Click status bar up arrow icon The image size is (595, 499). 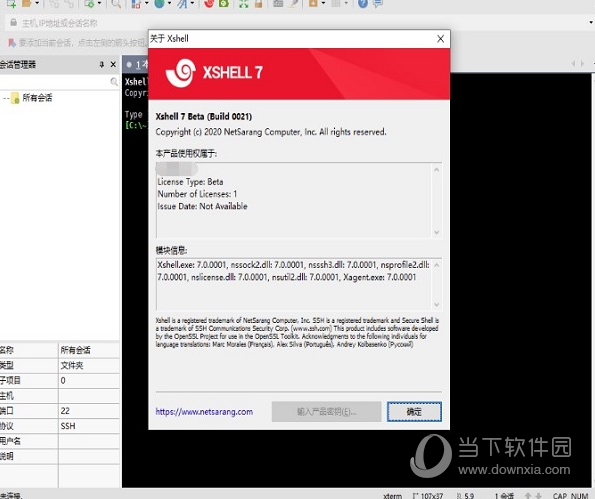(528, 496)
